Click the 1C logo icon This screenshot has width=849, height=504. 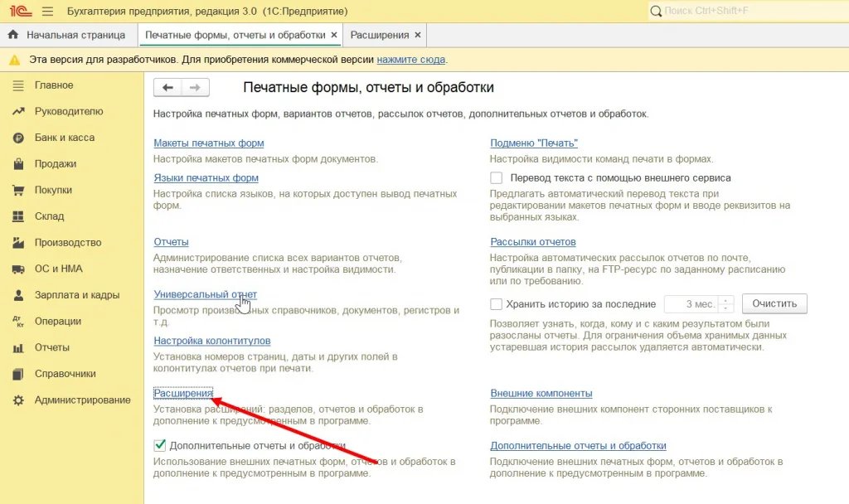pyautogui.click(x=21, y=11)
